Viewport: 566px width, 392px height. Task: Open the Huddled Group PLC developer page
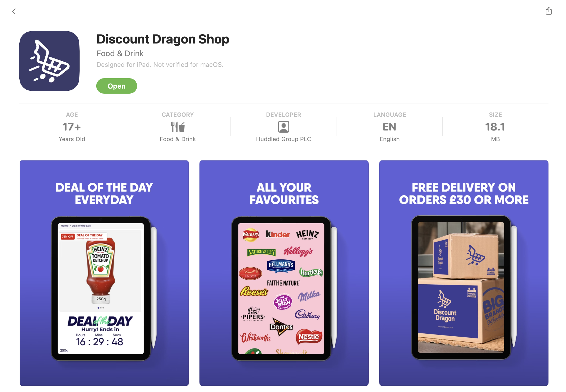click(284, 139)
